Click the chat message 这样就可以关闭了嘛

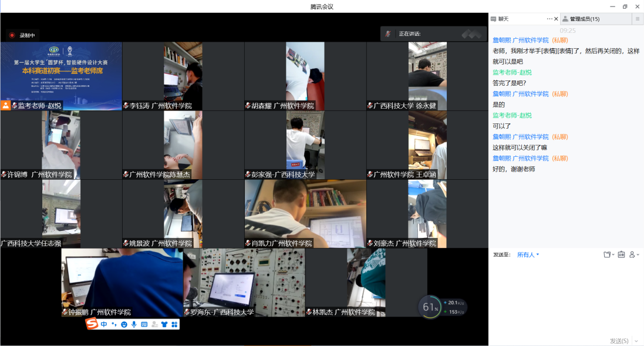(520, 147)
